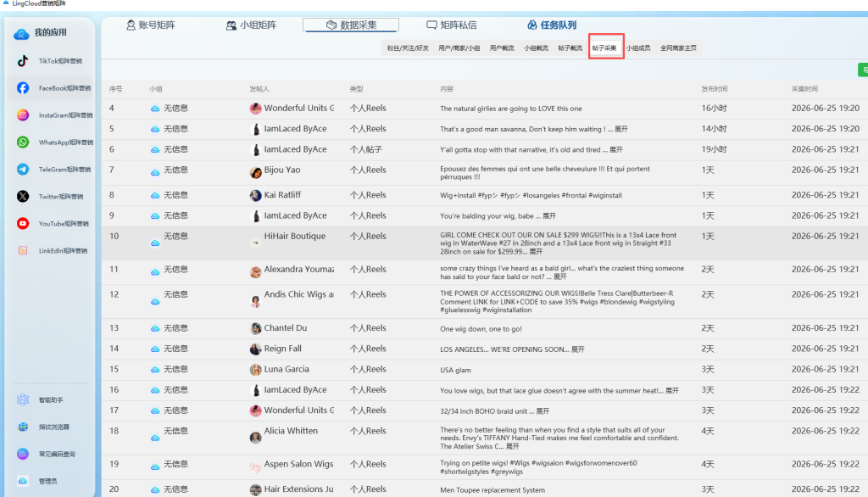
Task: Open WhatsApp矩阵营销 icon
Action: click(x=23, y=142)
